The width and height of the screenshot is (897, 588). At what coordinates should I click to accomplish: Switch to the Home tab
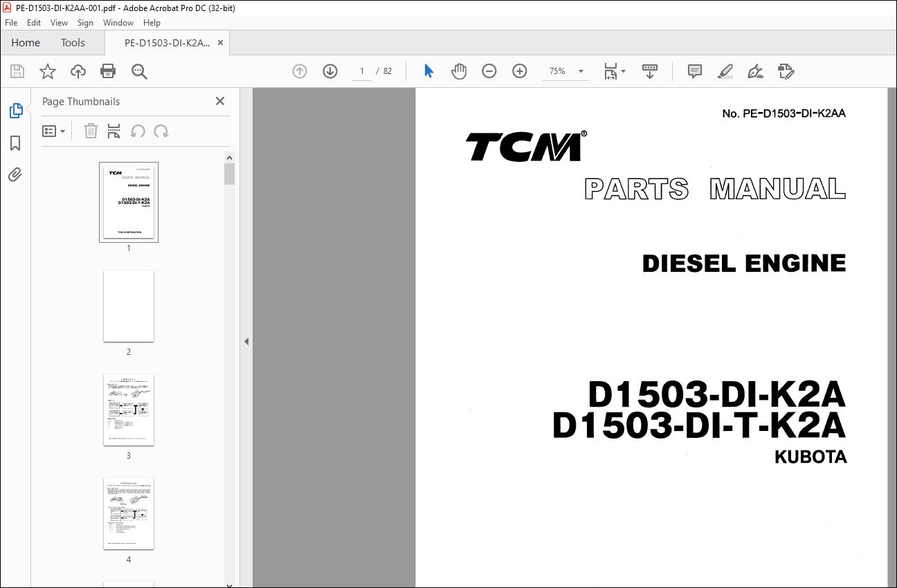pyautogui.click(x=26, y=43)
